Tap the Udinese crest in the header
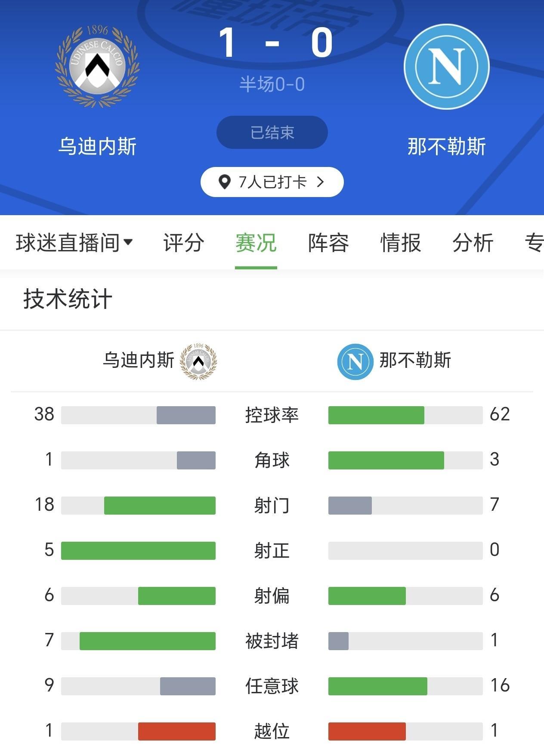 pyautogui.click(x=97, y=67)
